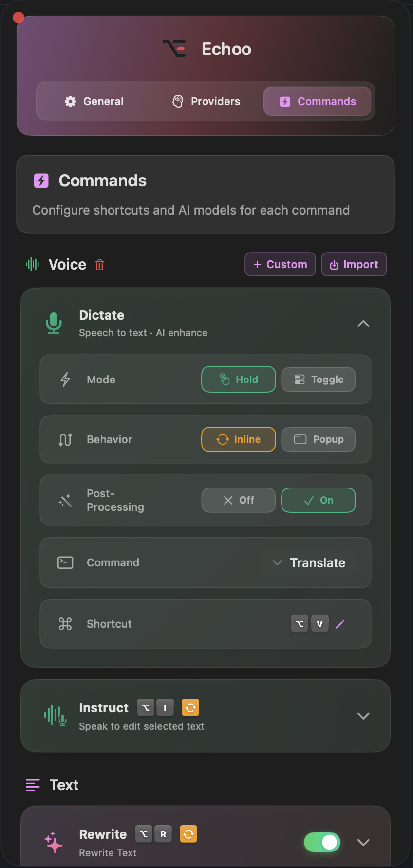Collapse the Dictate section
Viewport: 413px width, 868px height.
coord(363,323)
